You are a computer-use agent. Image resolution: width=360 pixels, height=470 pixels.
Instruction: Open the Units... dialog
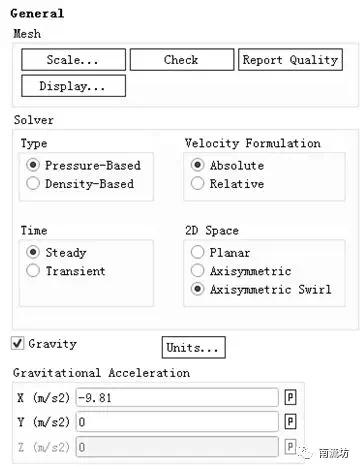point(193,347)
